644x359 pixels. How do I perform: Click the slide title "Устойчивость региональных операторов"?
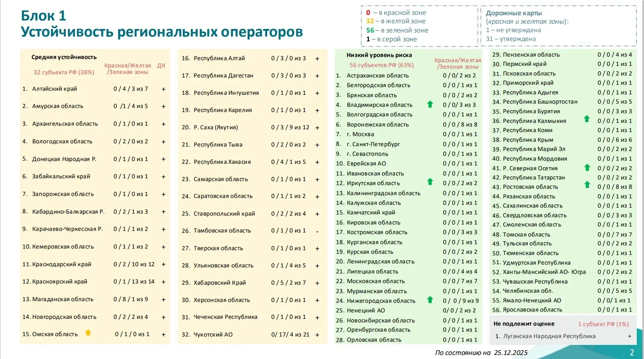[x=162, y=32]
